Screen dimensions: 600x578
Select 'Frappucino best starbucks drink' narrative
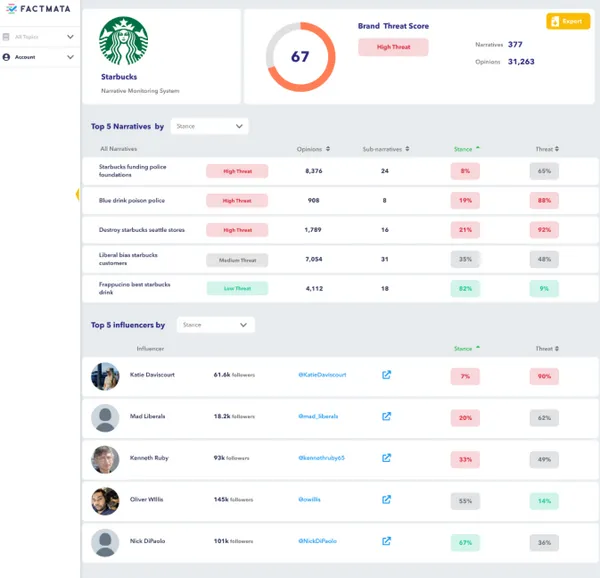[x=134, y=288]
